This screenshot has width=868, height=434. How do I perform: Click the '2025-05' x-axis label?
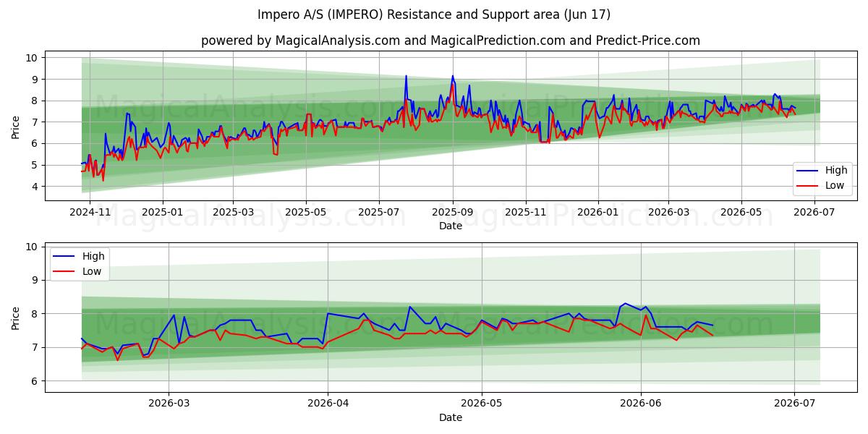pos(306,213)
